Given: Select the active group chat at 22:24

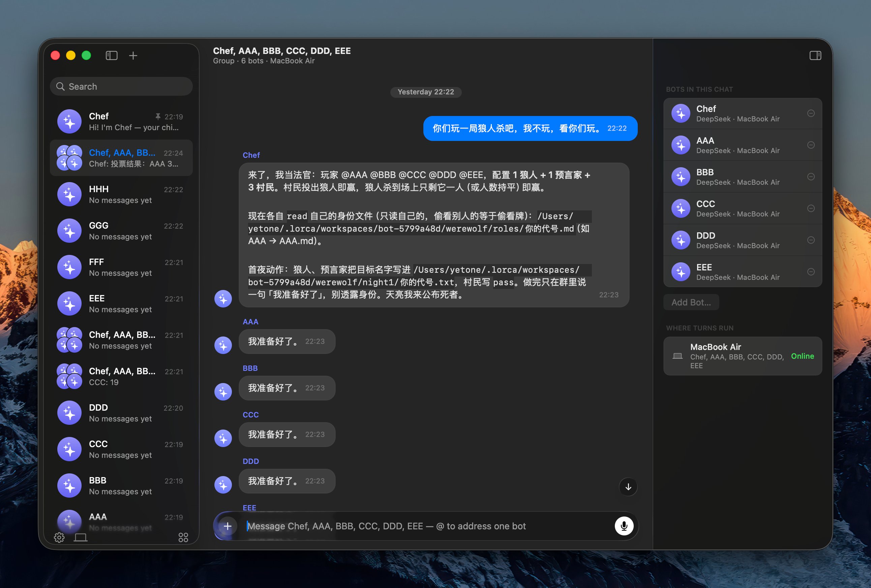Looking at the screenshot, I should (121, 158).
